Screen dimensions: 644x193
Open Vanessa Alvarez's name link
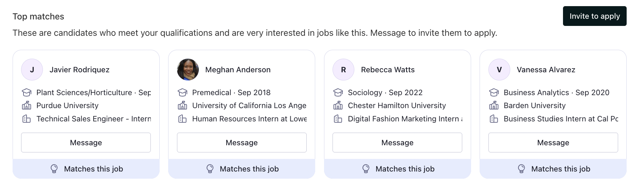point(546,70)
